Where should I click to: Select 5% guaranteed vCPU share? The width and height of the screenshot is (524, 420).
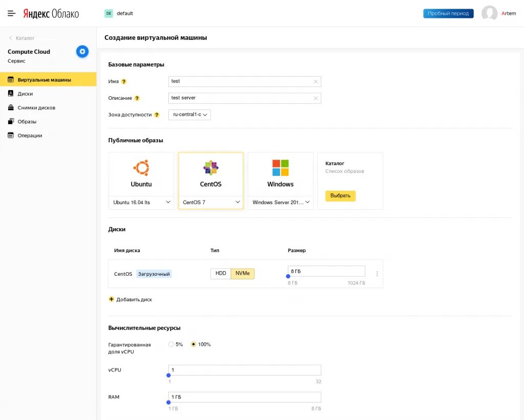(x=171, y=344)
